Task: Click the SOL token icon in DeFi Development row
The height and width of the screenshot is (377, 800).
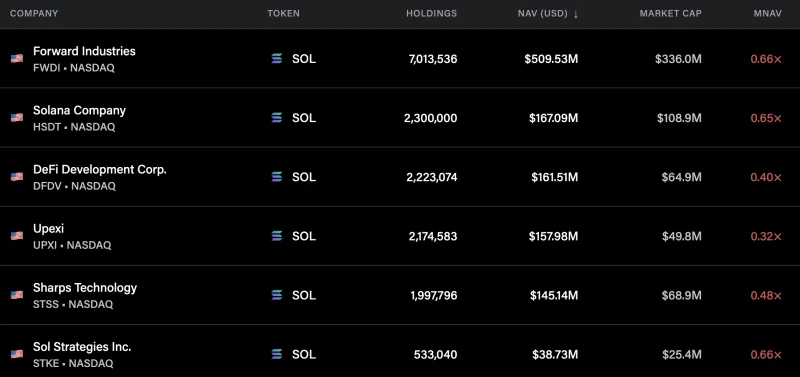Action: coord(277,177)
